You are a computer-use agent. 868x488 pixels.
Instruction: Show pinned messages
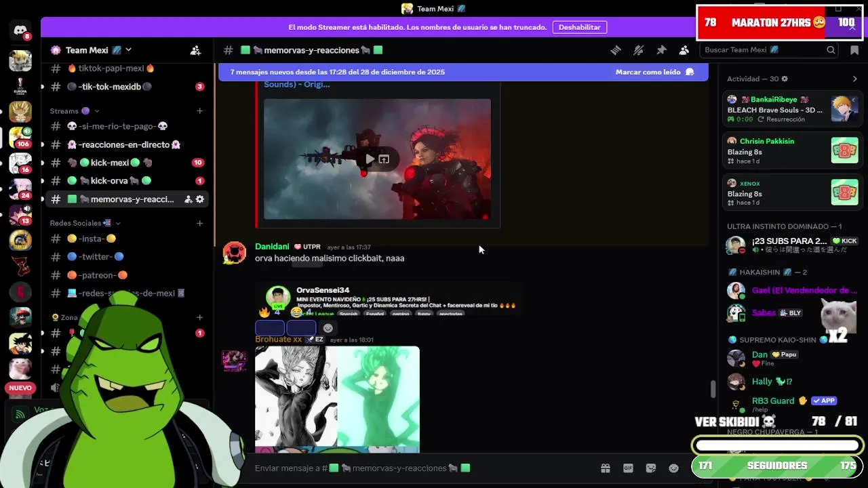(661, 50)
